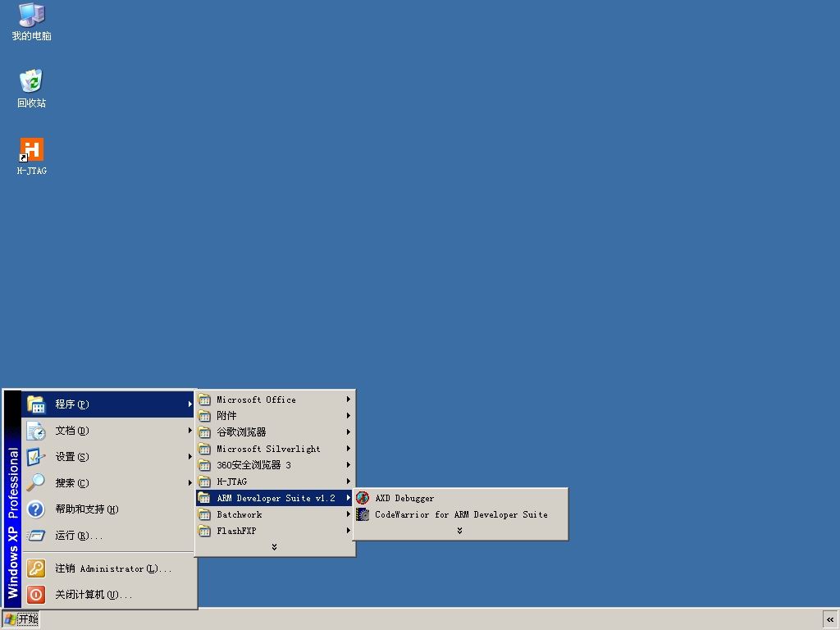The image size is (840, 630).
Task: Click the H-JTAG program group folder icon
Action: pyautogui.click(x=204, y=482)
